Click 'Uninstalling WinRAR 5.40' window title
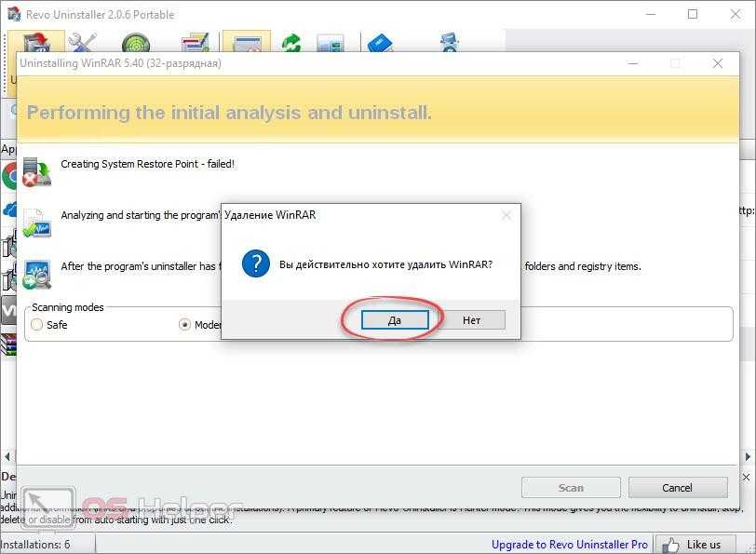This screenshot has height=554, width=756. tap(120, 63)
